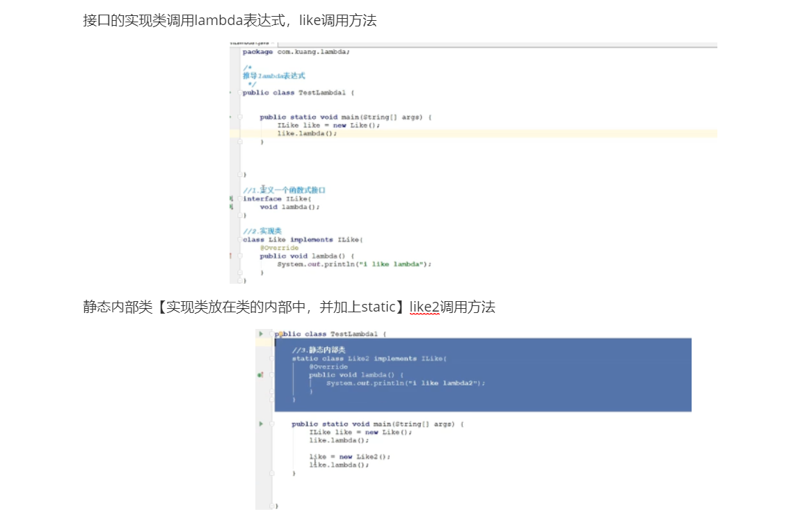Collapse fold marker at Like's 'public void lambda()' line
This screenshot has height=523, width=812.
coord(240,256)
